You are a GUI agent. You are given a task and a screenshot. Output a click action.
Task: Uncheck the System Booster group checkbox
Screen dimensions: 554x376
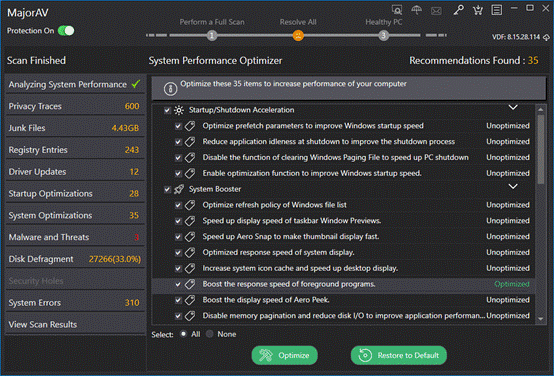coord(167,190)
